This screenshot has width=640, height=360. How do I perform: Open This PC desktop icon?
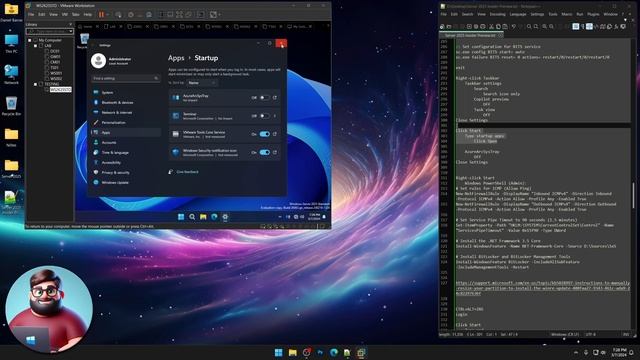[x=11, y=44]
